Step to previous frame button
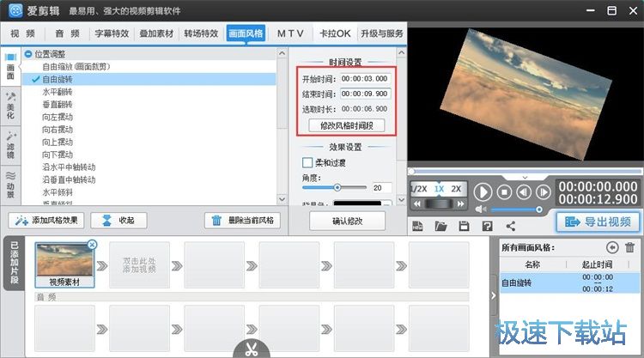Screen dimensions: 644x358 tap(524, 191)
